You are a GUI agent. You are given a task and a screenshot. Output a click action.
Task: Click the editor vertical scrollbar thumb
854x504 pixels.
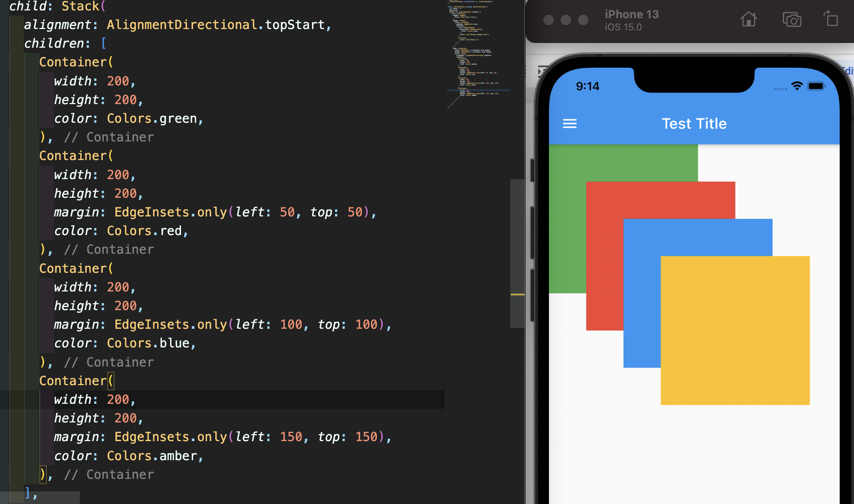click(x=517, y=254)
